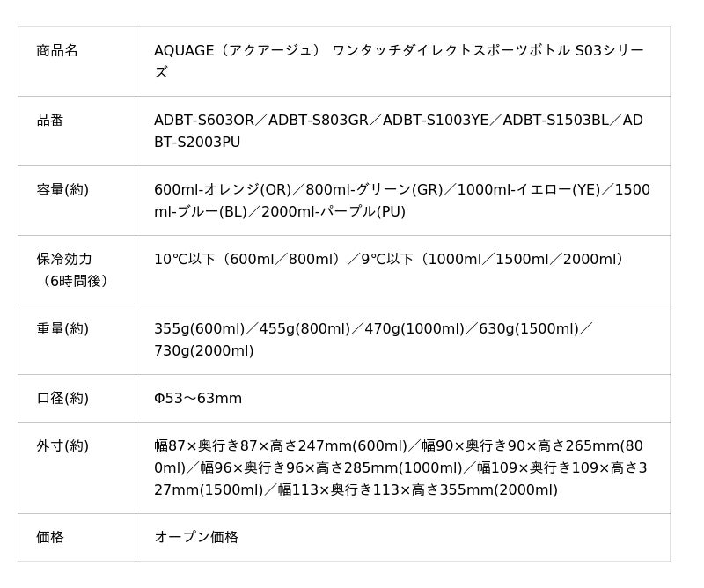Click the Φ53〜63mm diameter value
Screen dimensions: 704x588
(198, 399)
